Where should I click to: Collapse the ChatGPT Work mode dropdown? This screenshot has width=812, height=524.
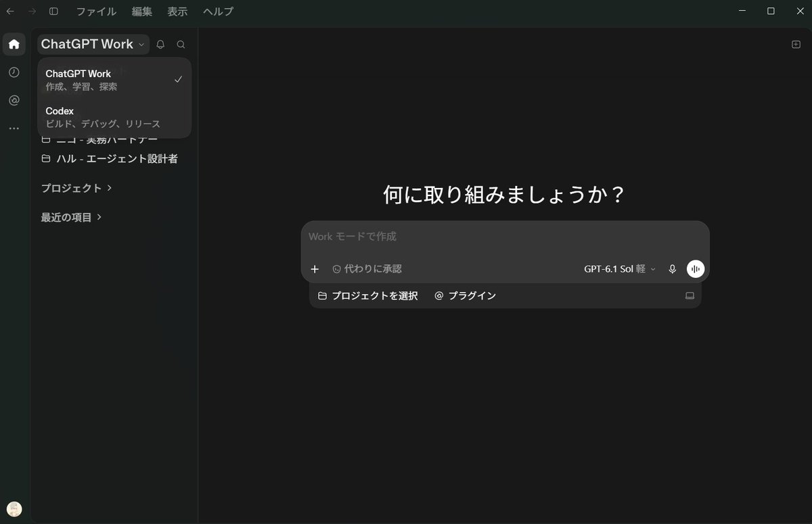tap(93, 45)
